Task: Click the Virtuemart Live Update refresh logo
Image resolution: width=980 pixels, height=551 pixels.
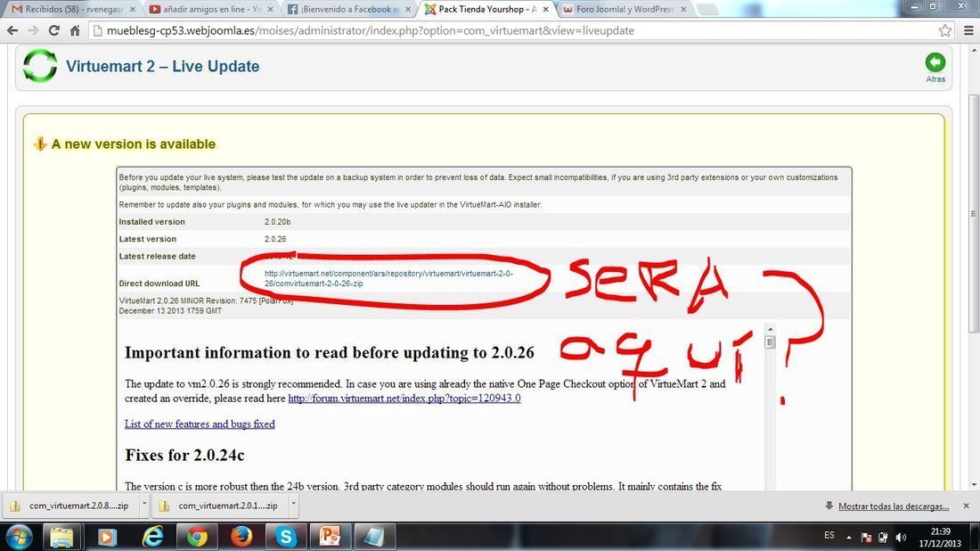Action: click(40, 66)
